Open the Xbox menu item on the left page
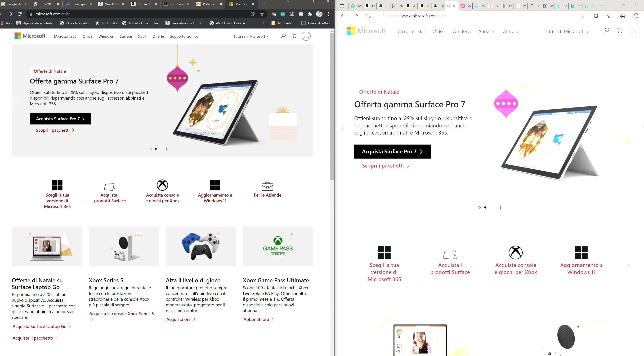This screenshot has height=356, width=644. point(142,36)
